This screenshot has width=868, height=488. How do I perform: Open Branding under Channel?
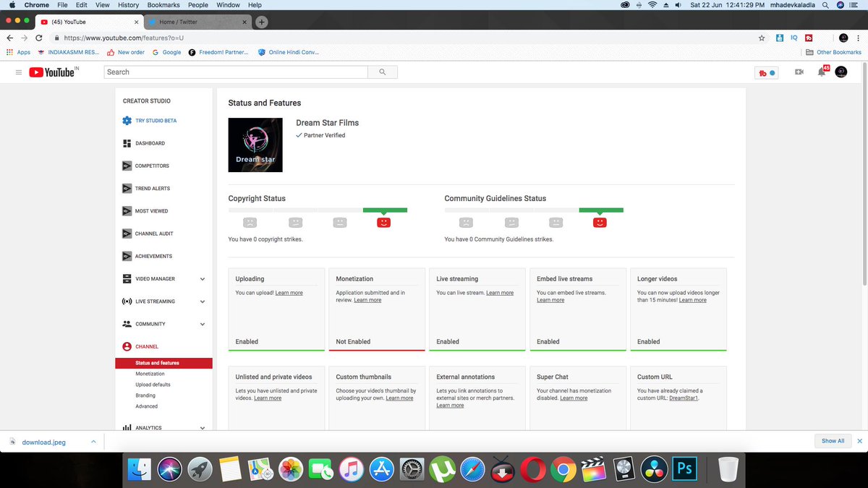point(145,395)
